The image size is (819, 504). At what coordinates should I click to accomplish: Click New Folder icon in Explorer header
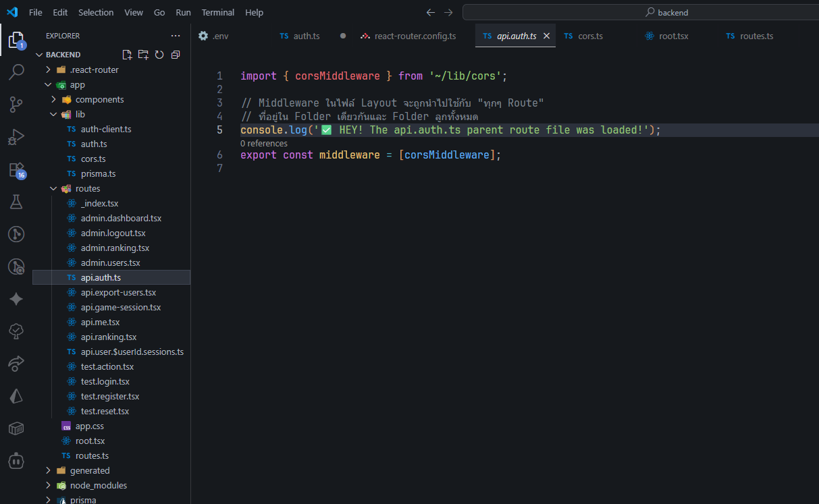coord(143,55)
